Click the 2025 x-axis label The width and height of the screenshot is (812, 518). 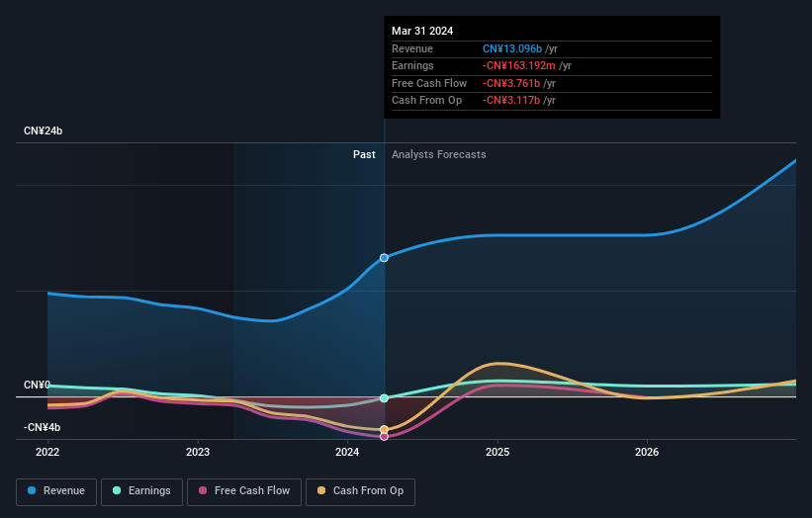(497, 453)
